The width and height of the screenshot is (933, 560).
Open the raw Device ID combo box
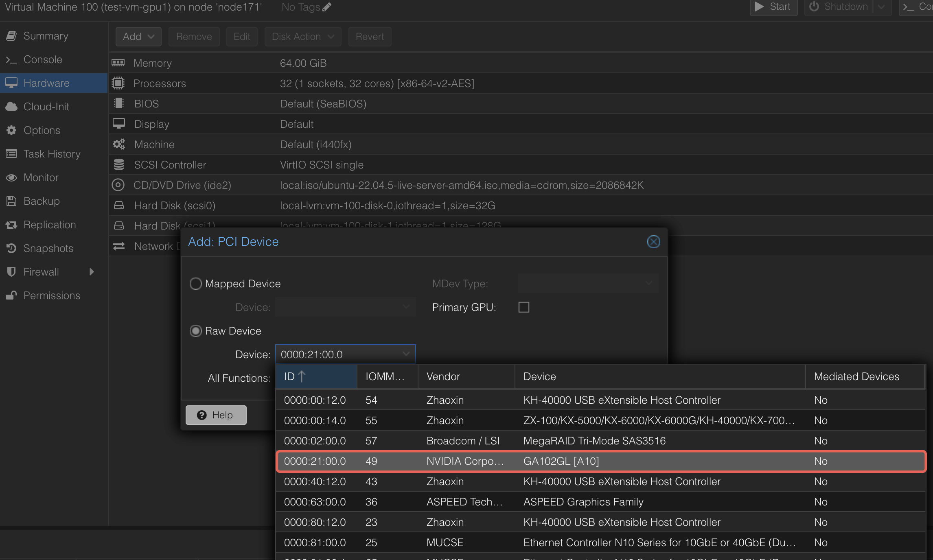(406, 354)
